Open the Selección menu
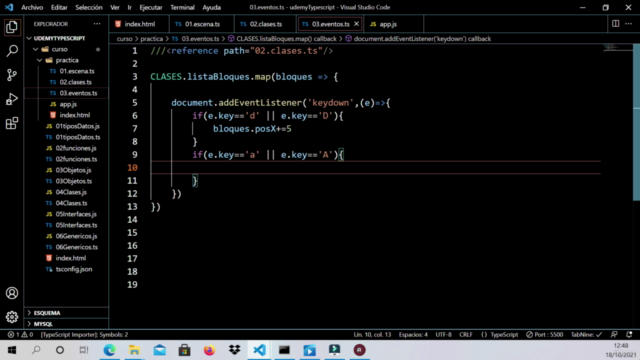Screen dimensions: 640x360 pos(89,7)
